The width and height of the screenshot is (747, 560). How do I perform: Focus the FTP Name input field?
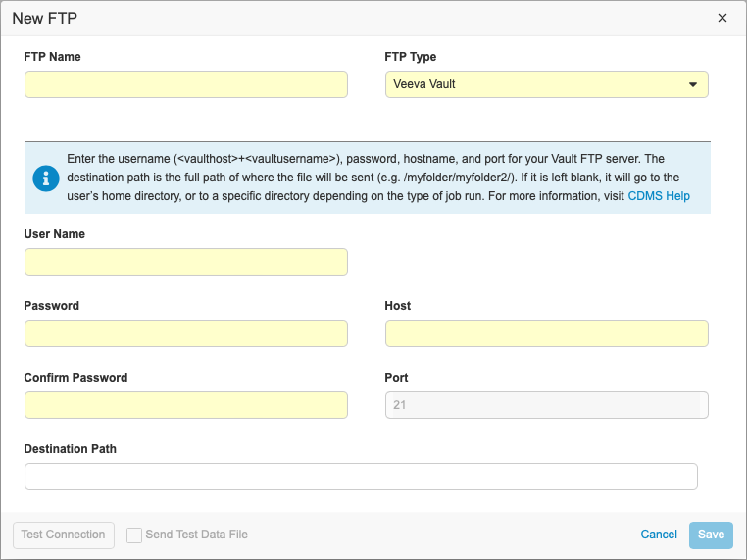click(x=185, y=84)
